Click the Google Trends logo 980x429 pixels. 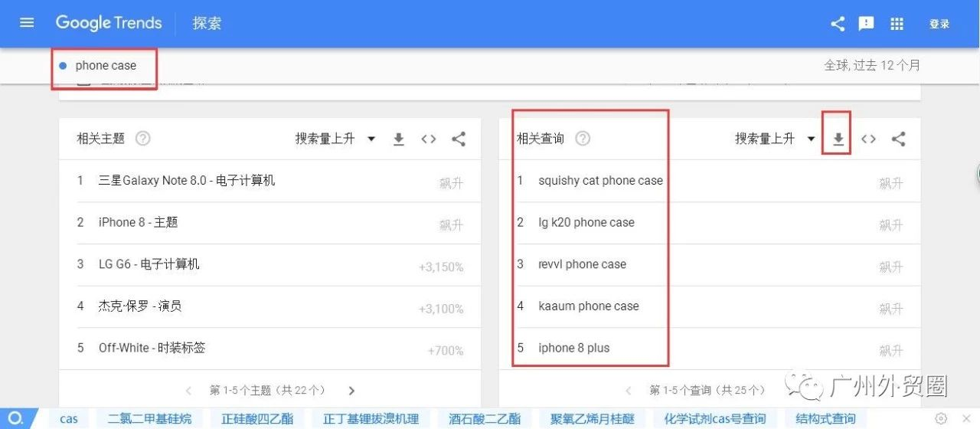click(x=109, y=23)
